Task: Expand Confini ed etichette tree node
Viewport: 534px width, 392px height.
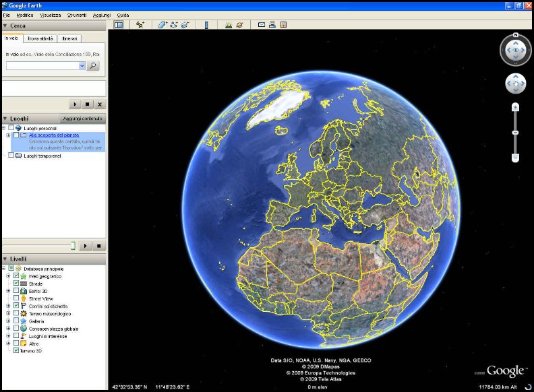Action: pyautogui.click(x=8, y=306)
